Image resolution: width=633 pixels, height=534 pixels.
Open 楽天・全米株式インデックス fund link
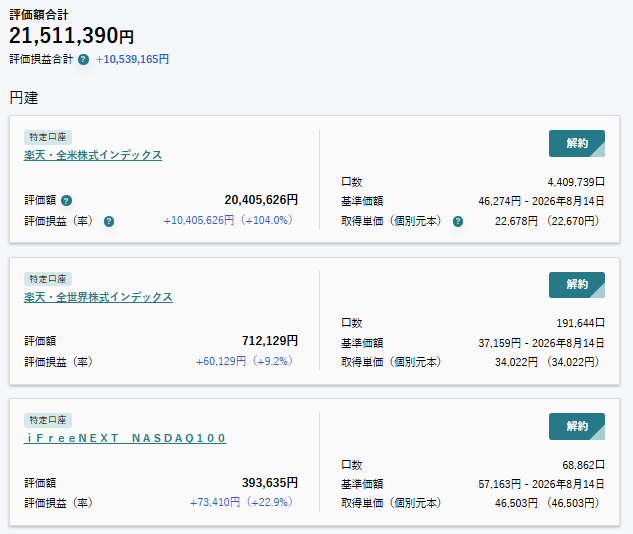pyautogui.click(x=93, y=155)
